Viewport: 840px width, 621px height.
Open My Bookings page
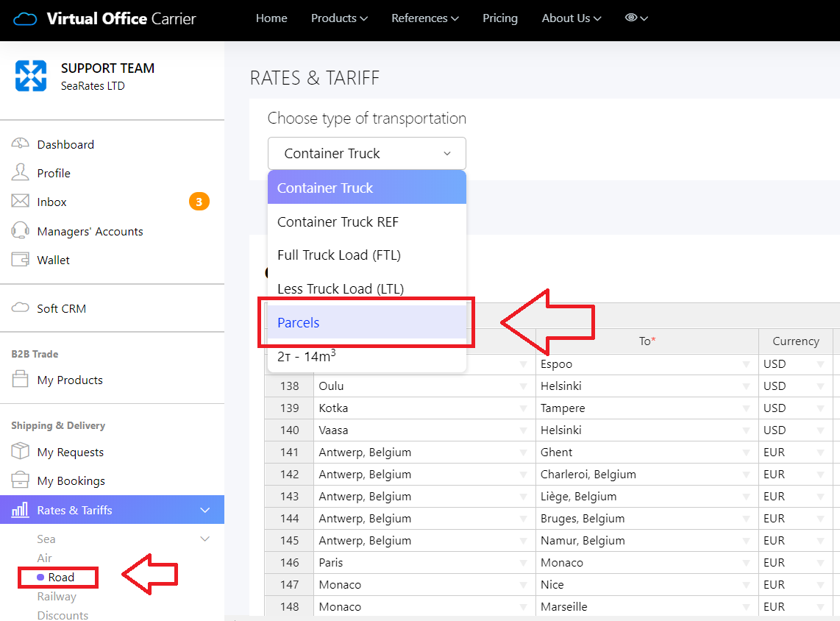[x=71, y=481]
